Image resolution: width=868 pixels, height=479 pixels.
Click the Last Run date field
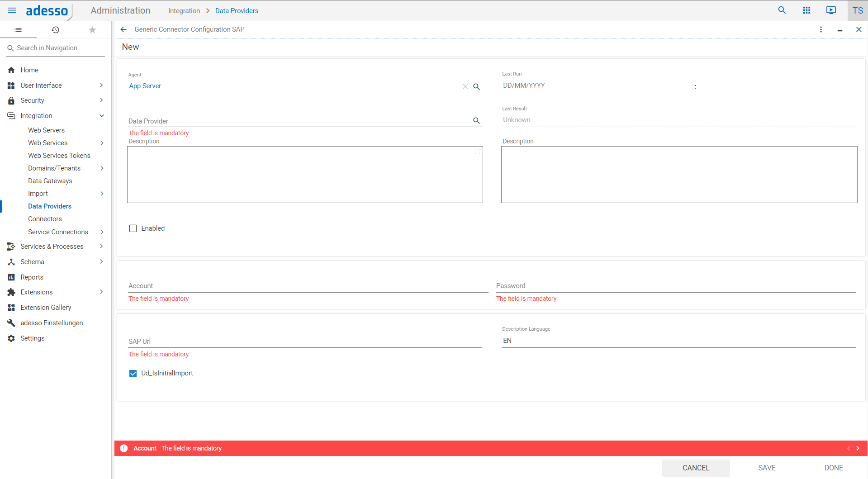tap(583, 85)
